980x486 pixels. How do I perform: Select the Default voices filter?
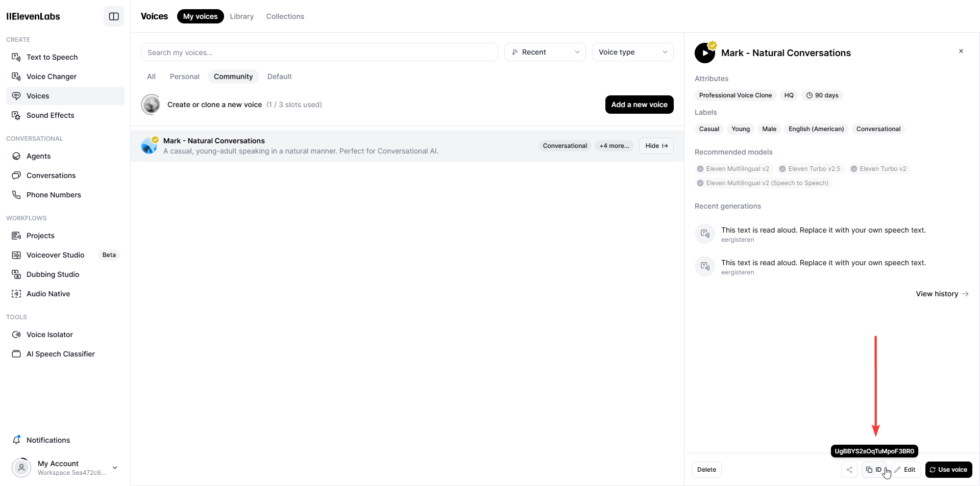(x=279, y=76)
